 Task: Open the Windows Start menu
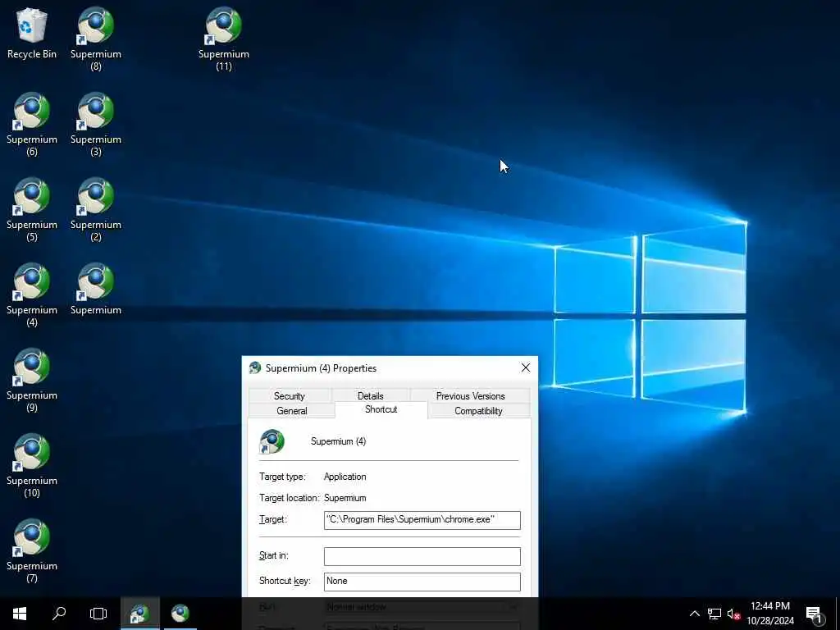(20, 614)
